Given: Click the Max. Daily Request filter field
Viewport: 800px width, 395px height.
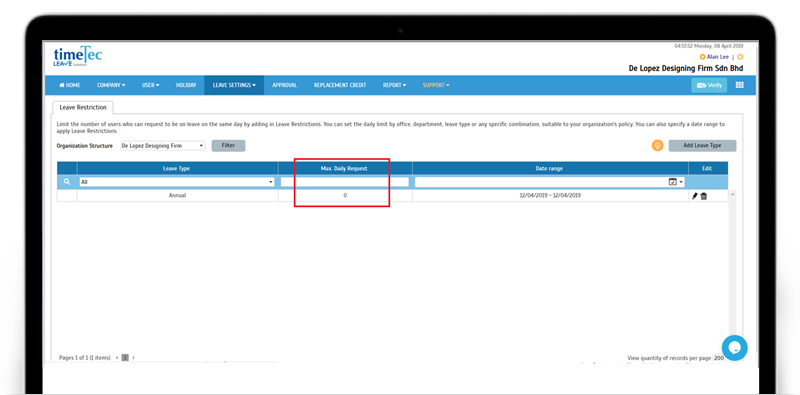Looking at the screenshot, I should [345, 182].
